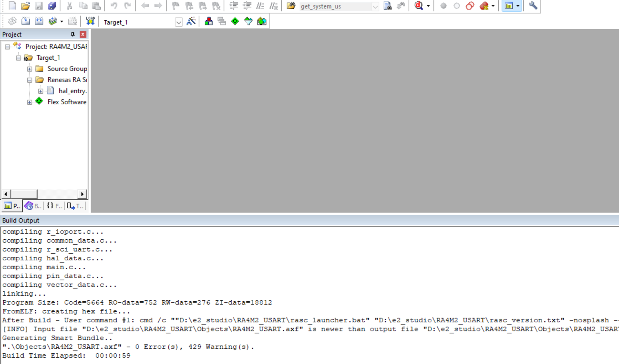
Task: Open Configuration wrench icon
Action: pos(533,6)
